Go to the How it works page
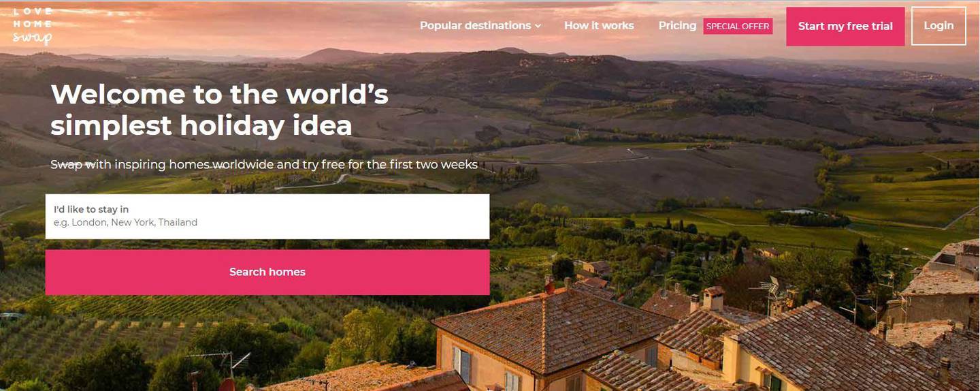The height and width of the screenshot is (391, 980). tap(599, 26)
